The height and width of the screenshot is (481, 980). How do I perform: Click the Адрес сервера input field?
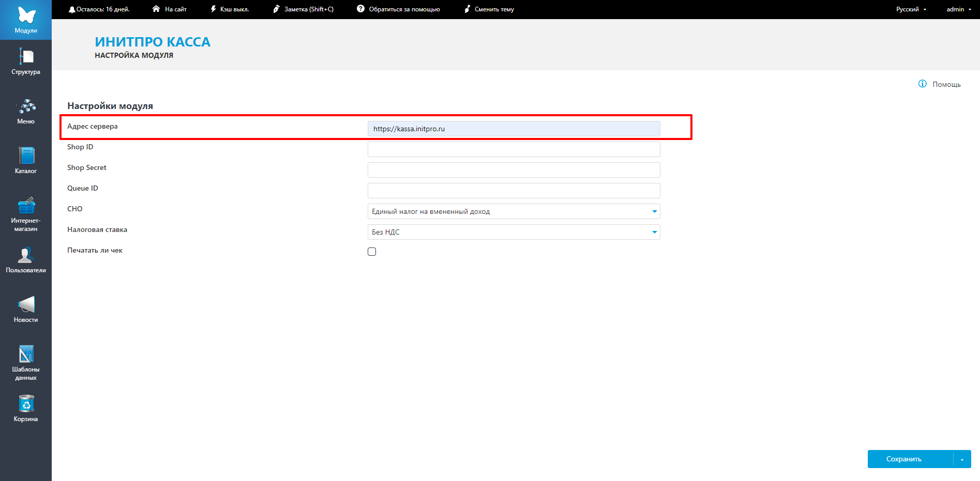coord(514,129)
